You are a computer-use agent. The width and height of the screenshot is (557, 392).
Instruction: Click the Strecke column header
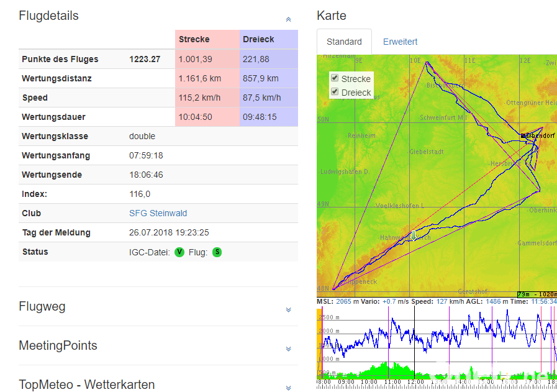(x=194, y=39)
